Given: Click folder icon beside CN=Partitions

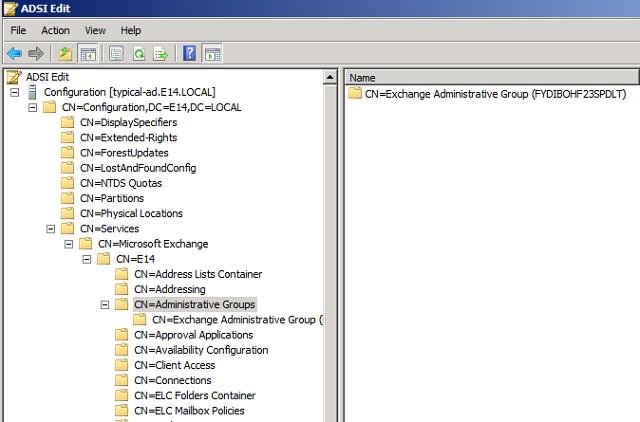Looking at the screenshot, I should pos(67,198).
